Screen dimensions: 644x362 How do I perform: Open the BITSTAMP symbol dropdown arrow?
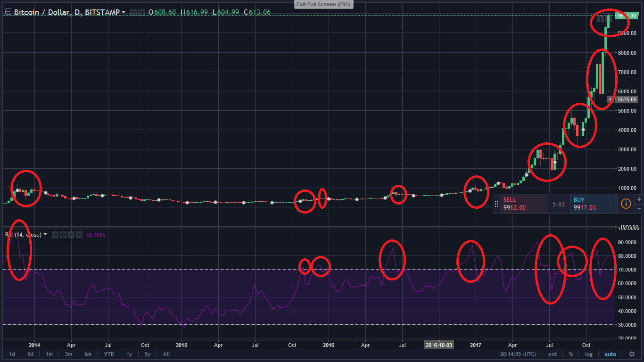pos(124,13)
